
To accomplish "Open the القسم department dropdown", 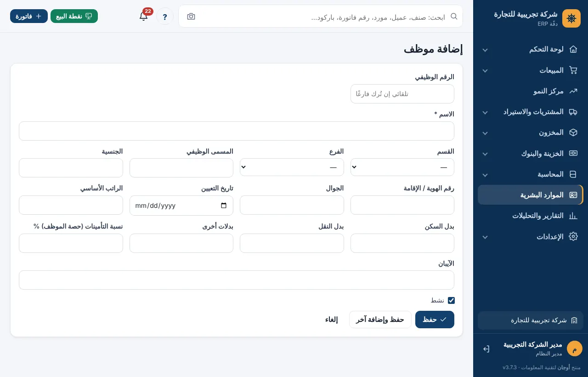I will coord(402,167).
